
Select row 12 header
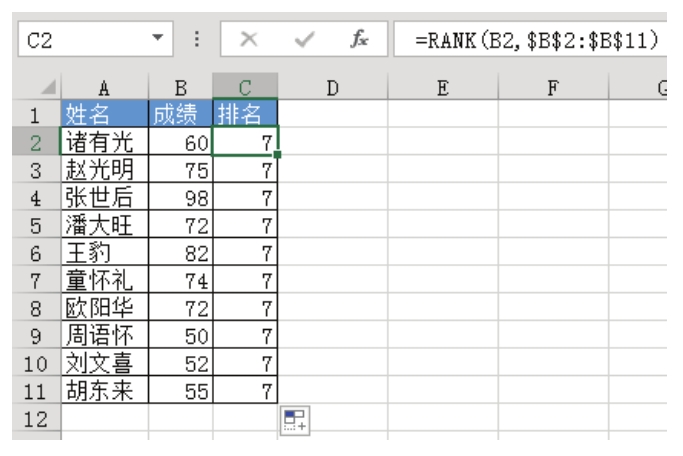(29, 420)
